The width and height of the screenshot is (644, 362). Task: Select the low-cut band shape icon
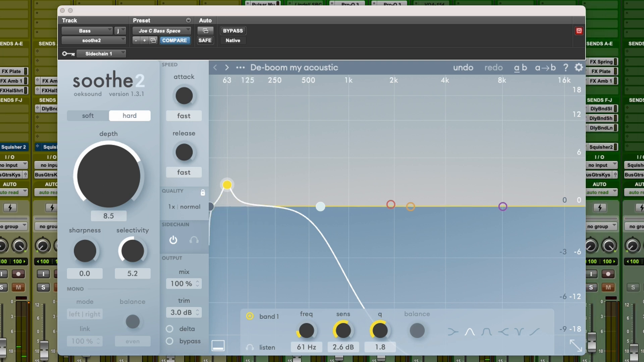pos(453,332)
